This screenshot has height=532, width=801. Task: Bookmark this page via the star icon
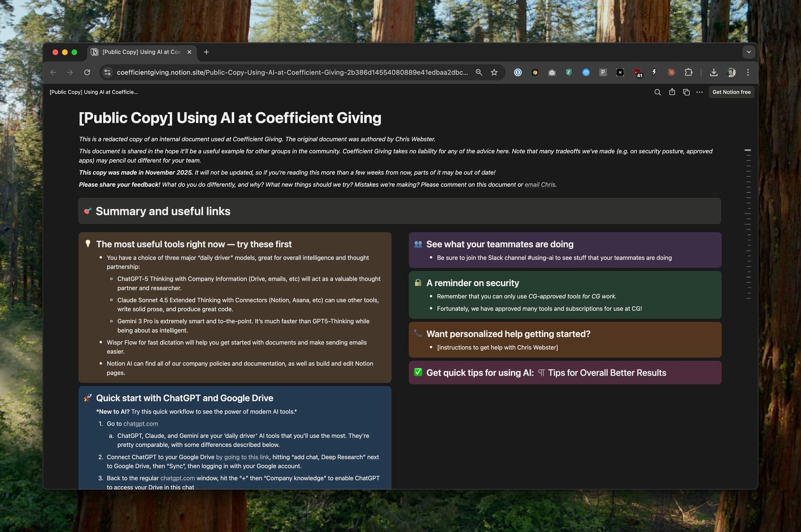(x=494, y=72)
